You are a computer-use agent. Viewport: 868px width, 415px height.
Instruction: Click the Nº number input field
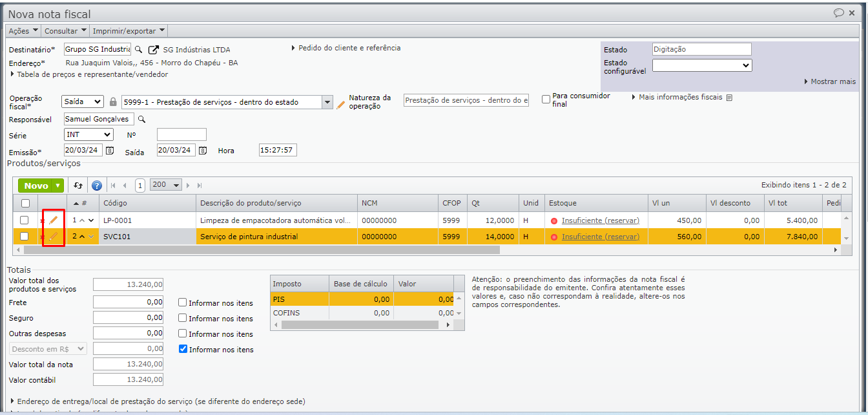[x=181, y=134]
